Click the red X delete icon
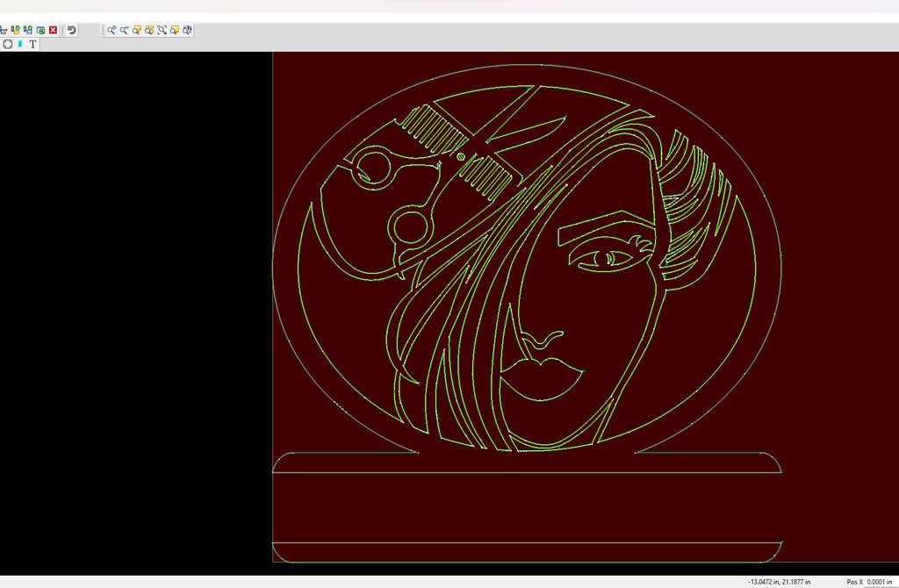 (53, 30)
